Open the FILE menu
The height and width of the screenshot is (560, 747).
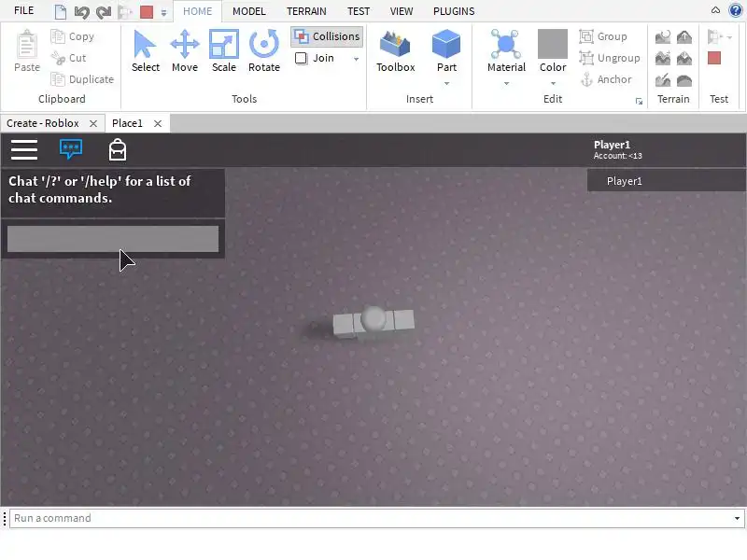coord(24,10)
